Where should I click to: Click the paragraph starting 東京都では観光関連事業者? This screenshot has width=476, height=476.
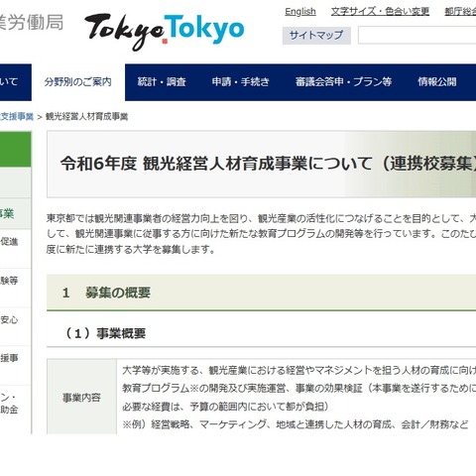tap(261, 234)
